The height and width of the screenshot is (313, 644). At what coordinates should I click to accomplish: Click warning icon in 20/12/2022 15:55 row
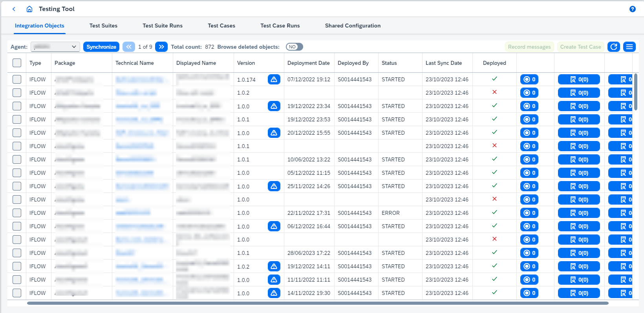[x=274, y=133]
